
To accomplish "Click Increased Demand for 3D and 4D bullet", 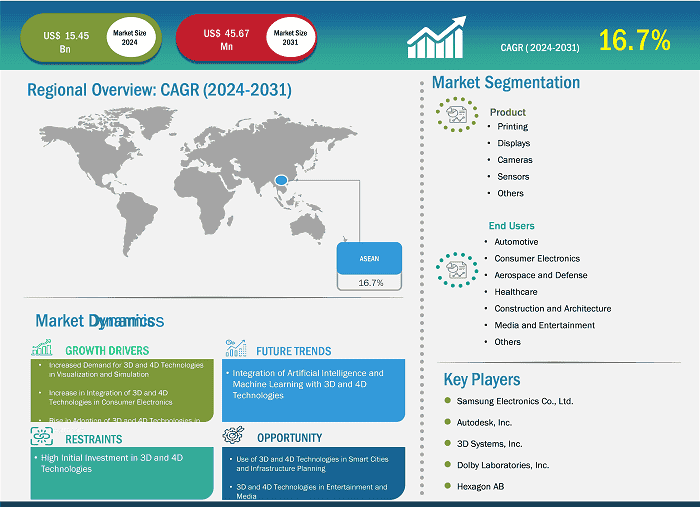I will pyautogui.click(x=126, y=370).
